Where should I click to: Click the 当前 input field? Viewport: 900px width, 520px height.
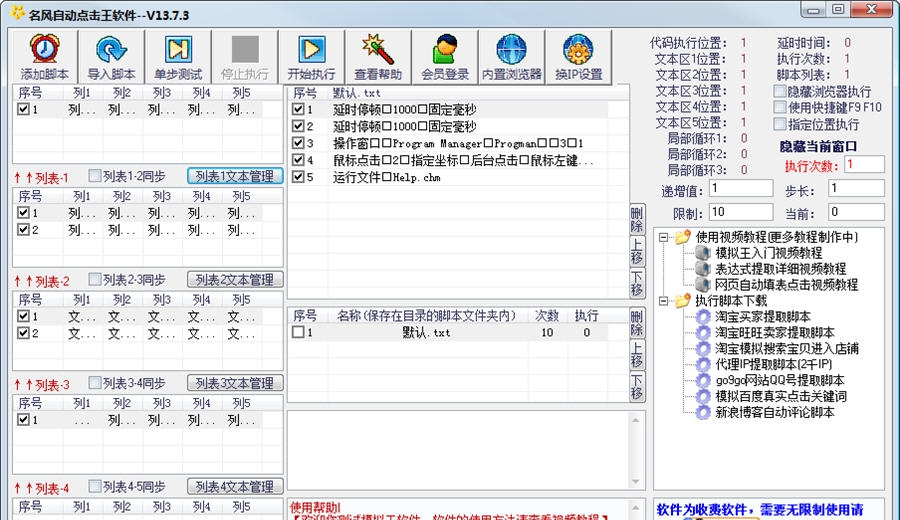[x=856, y=212]
